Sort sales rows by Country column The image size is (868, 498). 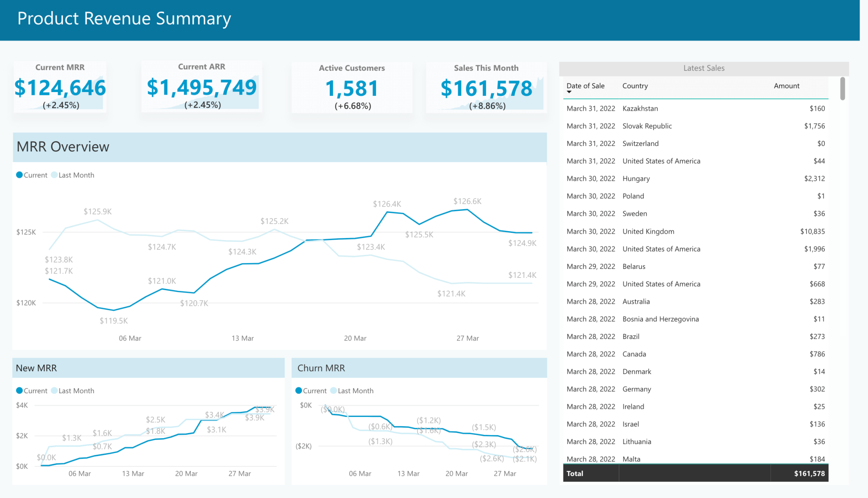coord(635,86)
